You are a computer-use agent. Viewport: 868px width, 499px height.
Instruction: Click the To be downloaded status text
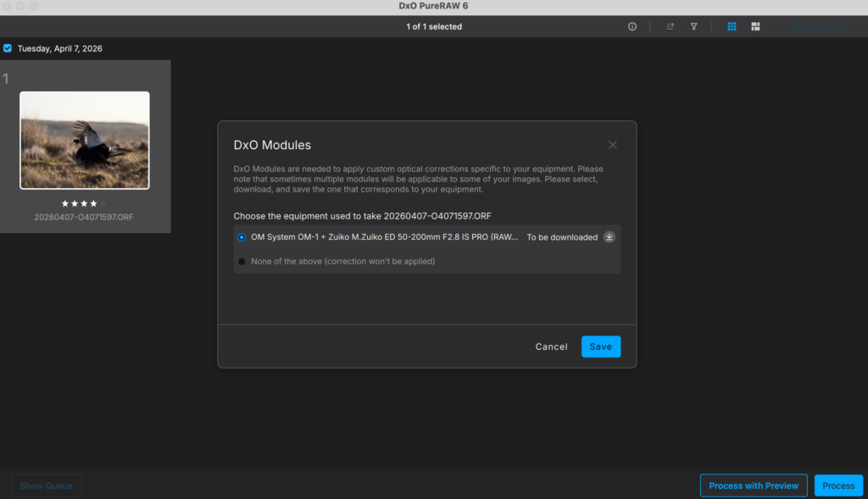tap(562, 237)
